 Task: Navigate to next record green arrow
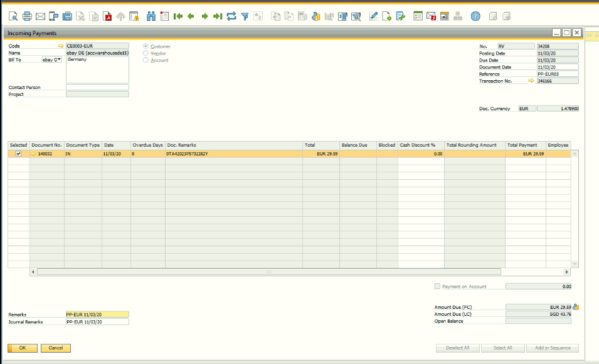click(204, 16)
